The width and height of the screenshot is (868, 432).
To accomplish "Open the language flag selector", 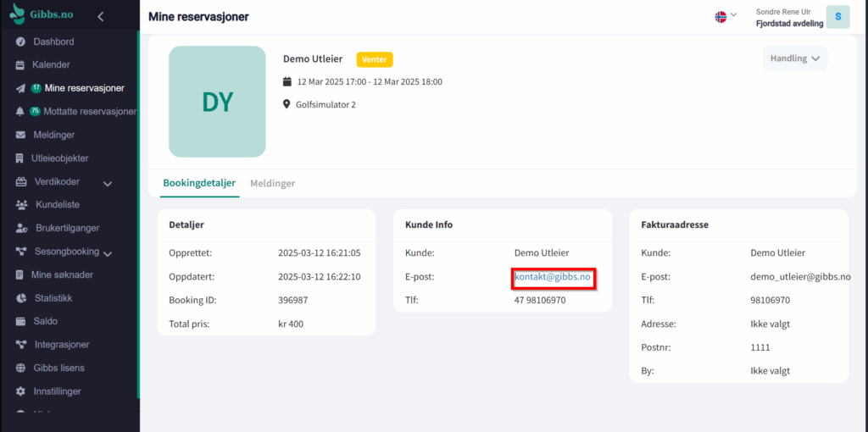I will 726,16.
